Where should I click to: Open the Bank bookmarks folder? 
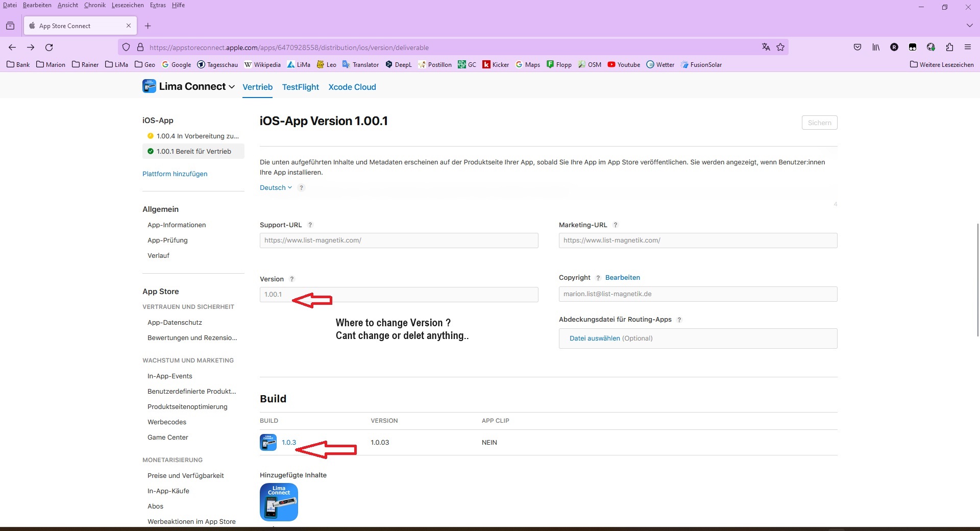(18, 65)
